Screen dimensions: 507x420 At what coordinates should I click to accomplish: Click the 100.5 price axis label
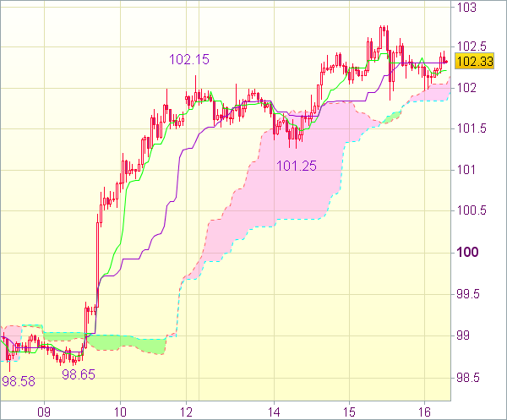click(472, 210)
